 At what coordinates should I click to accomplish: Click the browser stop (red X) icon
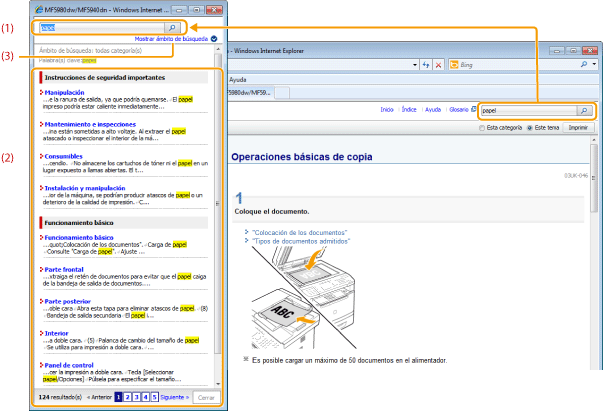[438, 63]
